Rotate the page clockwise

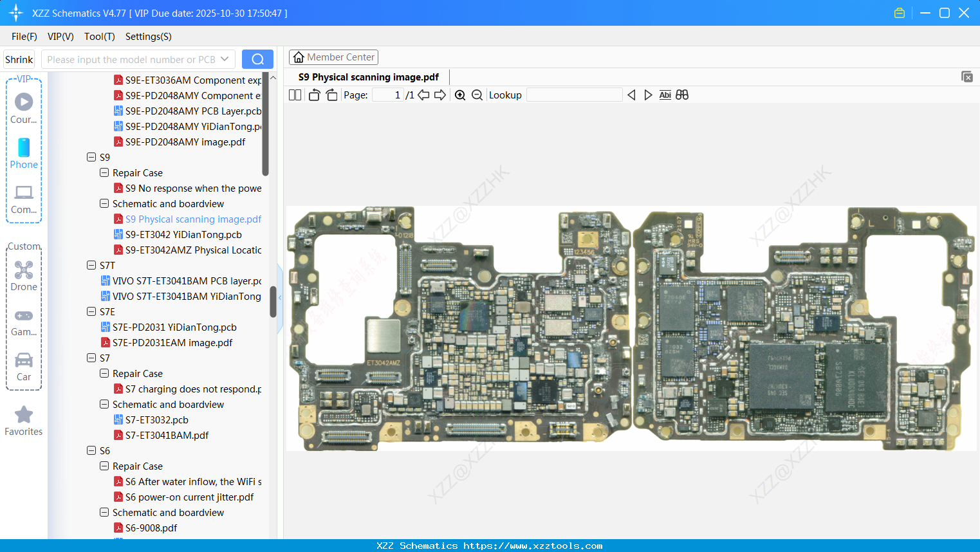(x=331, y=95)
